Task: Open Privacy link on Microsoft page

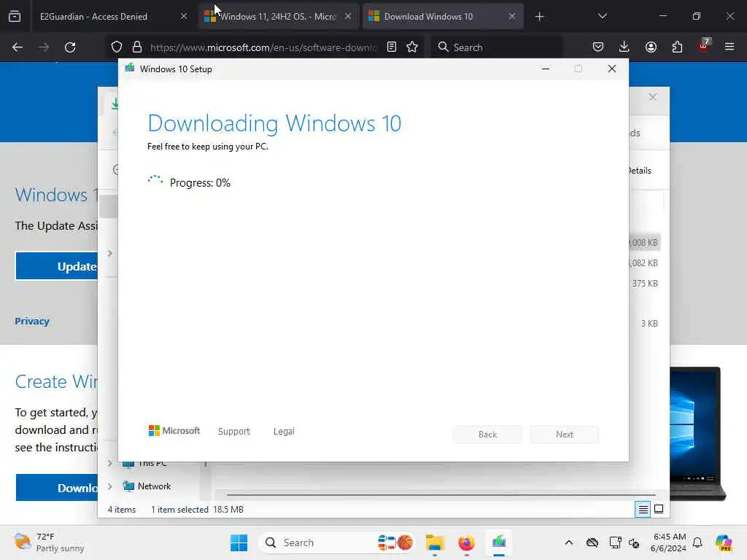Action: 32,321
